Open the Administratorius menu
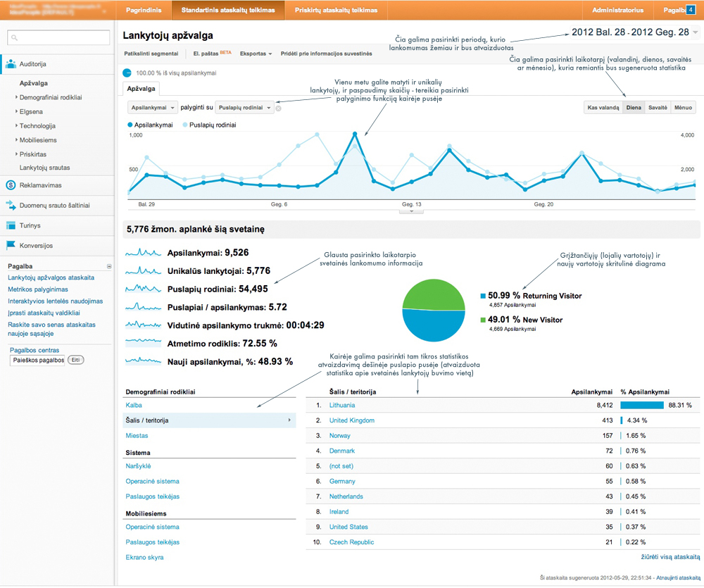Viewport: 704px width, 588px height. click(618, 10)
